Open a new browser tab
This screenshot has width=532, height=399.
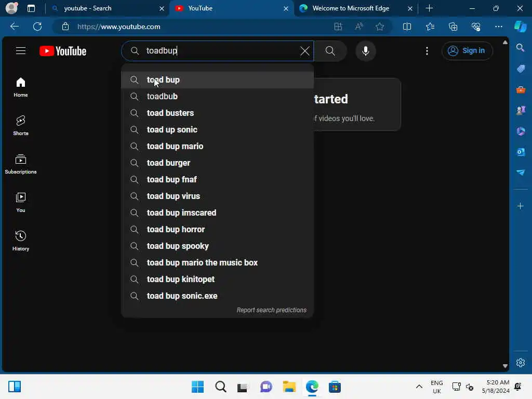(429, 8)
